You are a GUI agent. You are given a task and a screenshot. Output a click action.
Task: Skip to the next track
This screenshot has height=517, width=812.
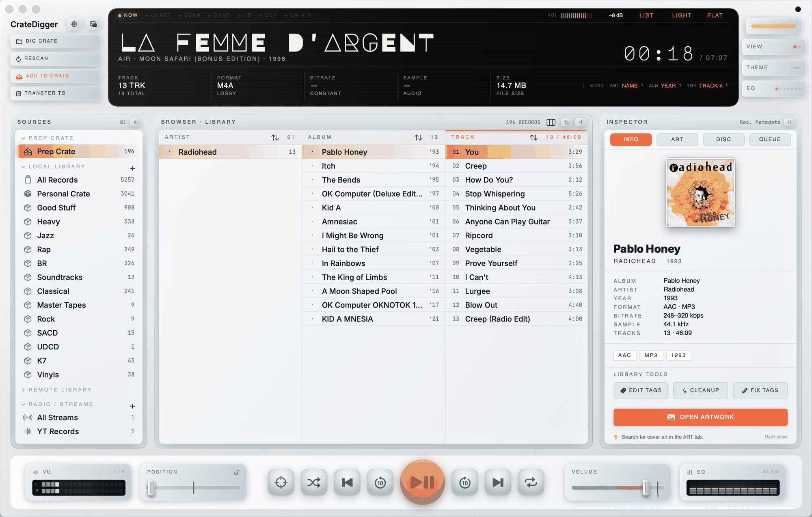[x=498, y=483]
